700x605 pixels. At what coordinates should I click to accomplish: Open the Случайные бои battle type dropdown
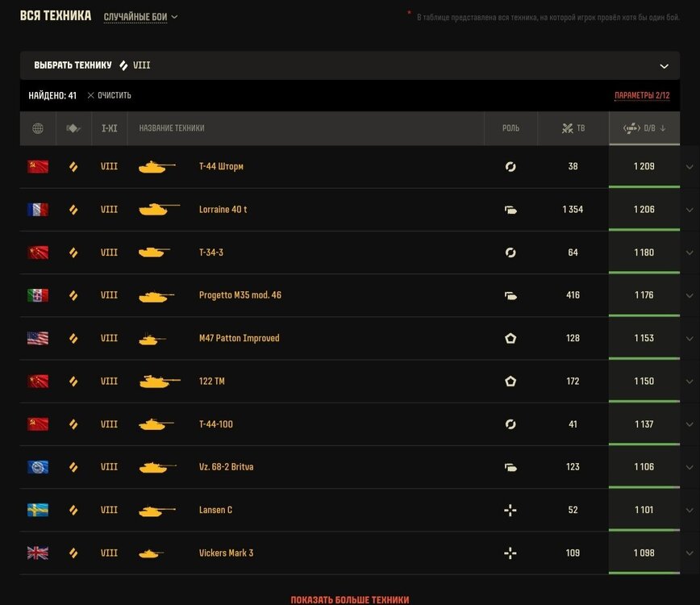pos(140,17)
